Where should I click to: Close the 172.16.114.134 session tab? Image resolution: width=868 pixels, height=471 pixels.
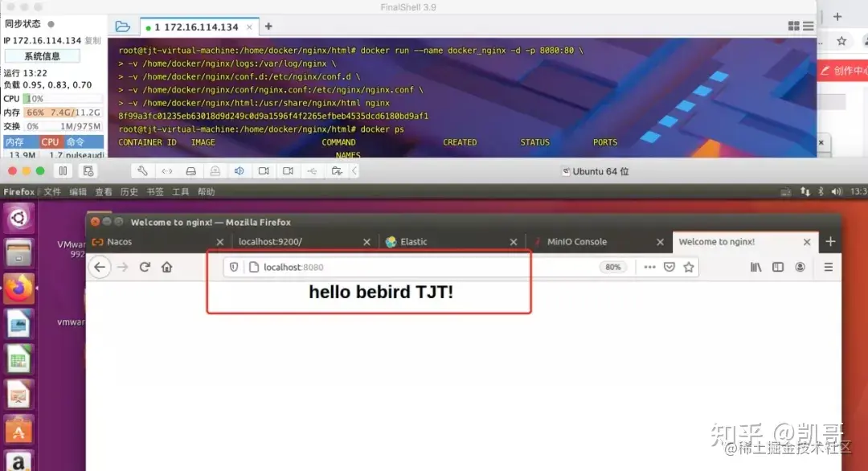tap(249, 27)
